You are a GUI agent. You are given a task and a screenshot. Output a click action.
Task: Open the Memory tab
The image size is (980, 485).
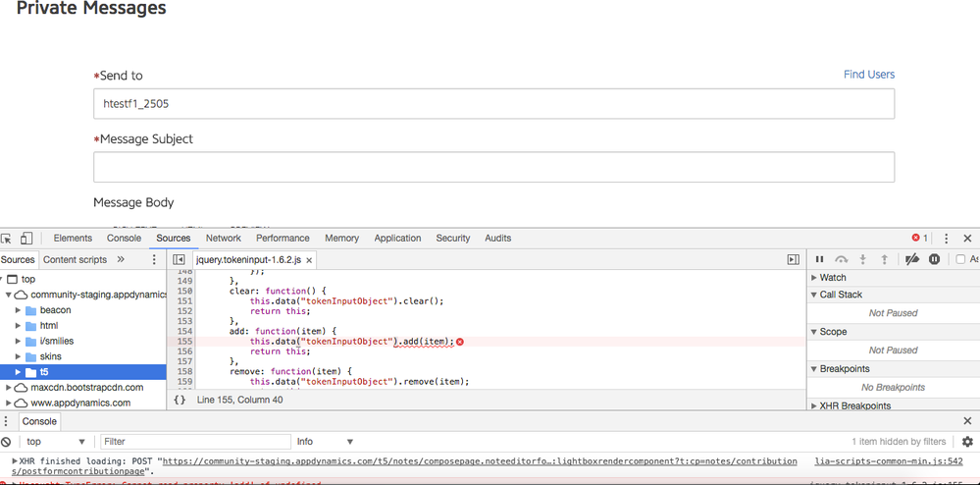342,239
